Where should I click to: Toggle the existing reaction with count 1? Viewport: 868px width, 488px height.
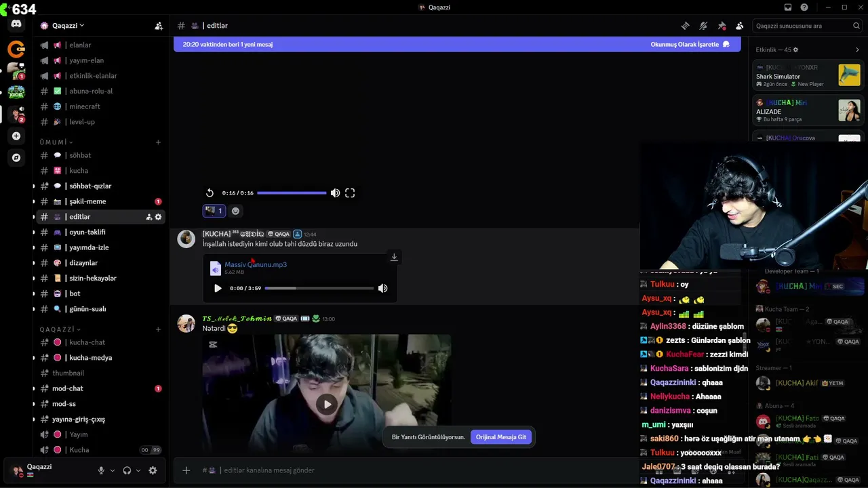214,211
